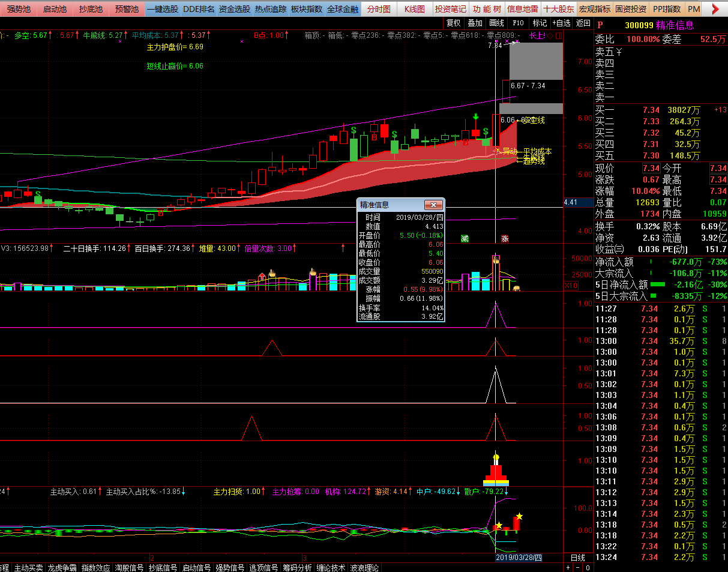Add the stock via +自选
The image size is (728, 572).
561,23
